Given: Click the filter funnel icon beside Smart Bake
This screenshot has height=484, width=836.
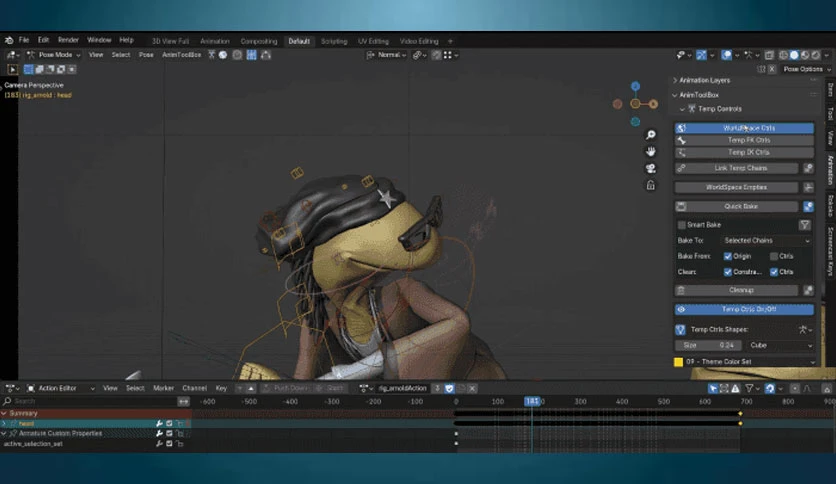Looking at the screenshot, I should point(805,225).
